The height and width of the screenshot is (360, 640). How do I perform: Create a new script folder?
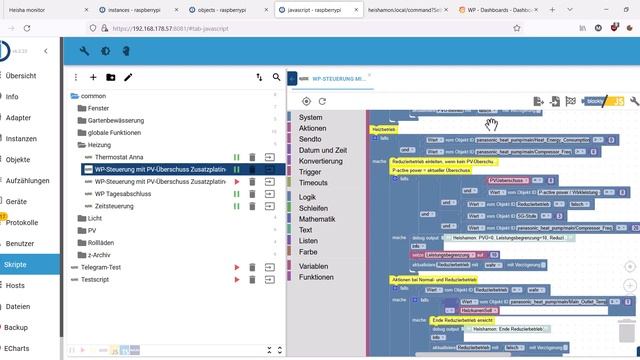111,77
